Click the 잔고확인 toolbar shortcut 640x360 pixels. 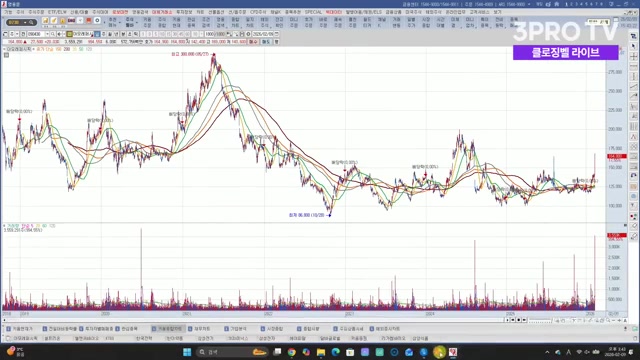[279, 22]
